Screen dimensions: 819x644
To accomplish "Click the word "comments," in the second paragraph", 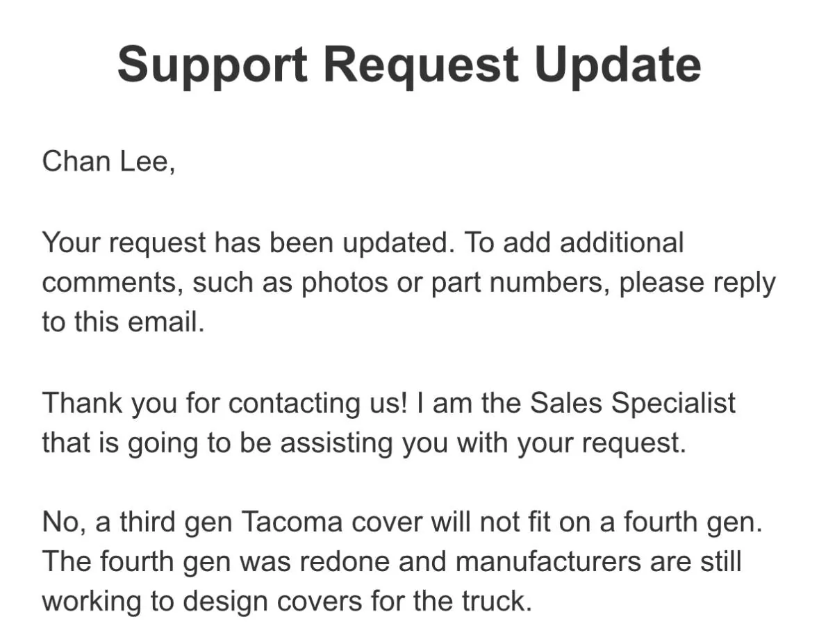I will tap(113, 283).
